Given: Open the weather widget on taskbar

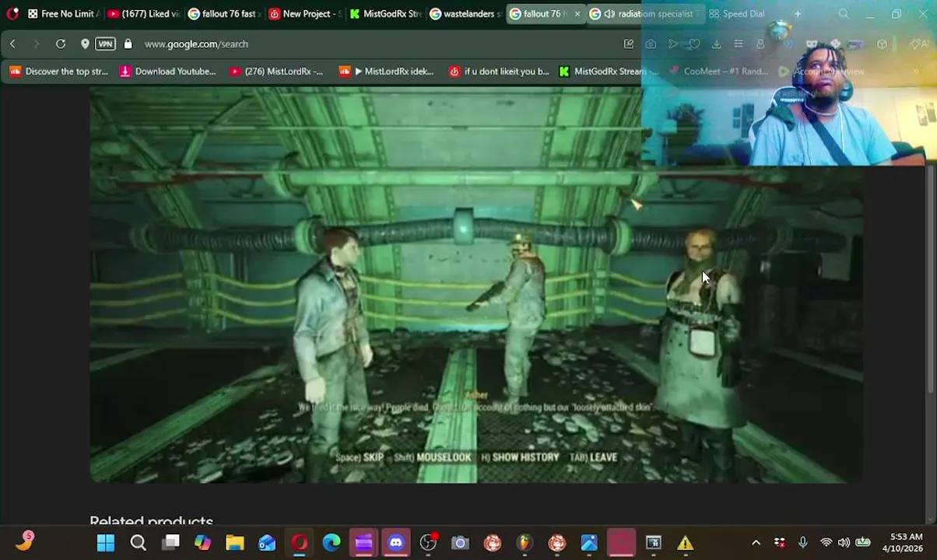Looking at the screenshot, I should click(24, 541).
